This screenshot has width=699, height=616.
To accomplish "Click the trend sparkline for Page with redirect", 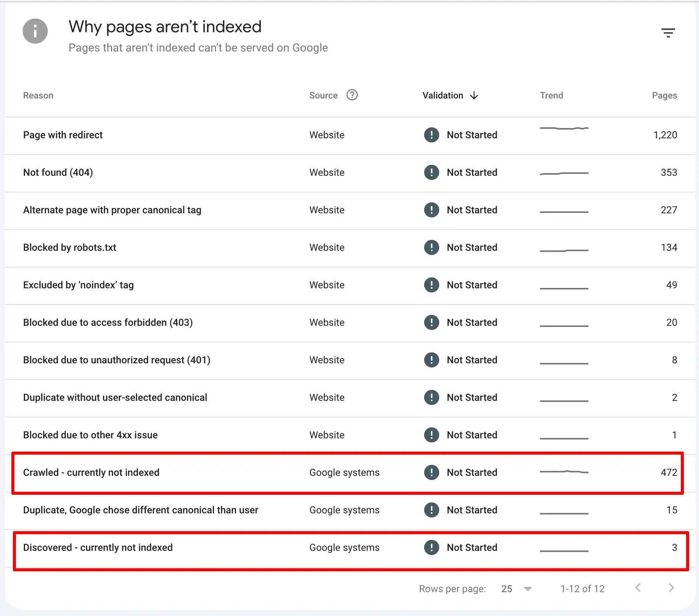I will 564,128.
